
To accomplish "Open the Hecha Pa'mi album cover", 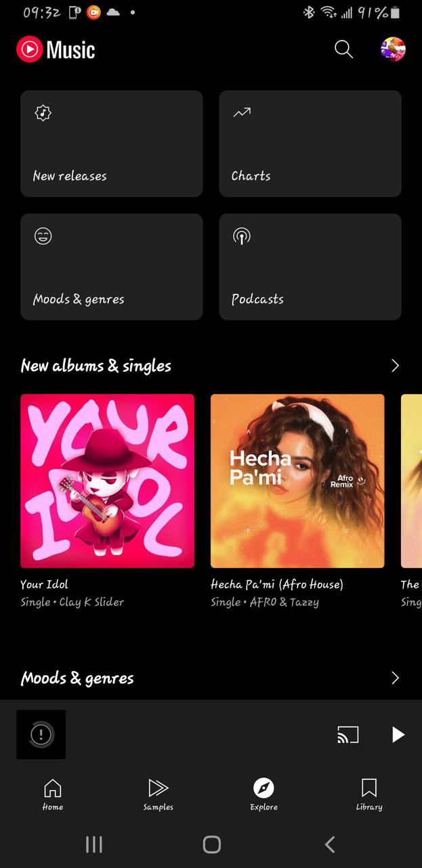I will tap(297, 481).
